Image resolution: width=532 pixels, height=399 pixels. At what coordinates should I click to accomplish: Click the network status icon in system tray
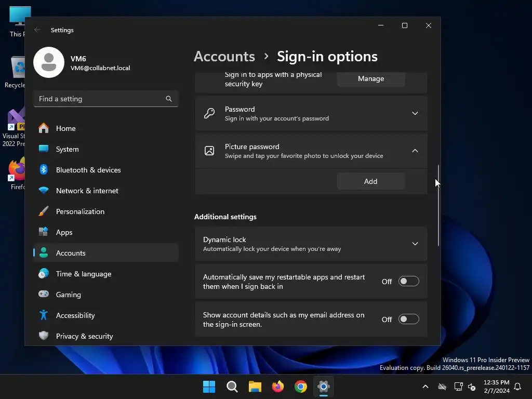coord(458,387)
